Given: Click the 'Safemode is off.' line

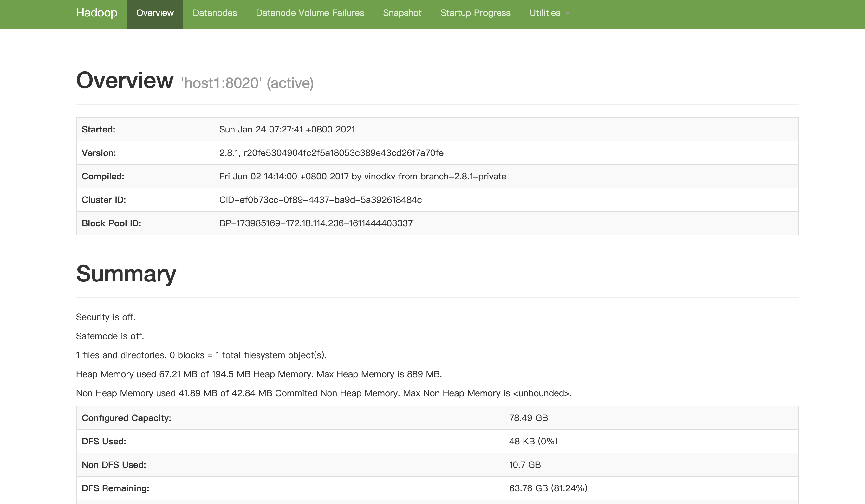Looking at the screenshot, I should pos(110,336).
